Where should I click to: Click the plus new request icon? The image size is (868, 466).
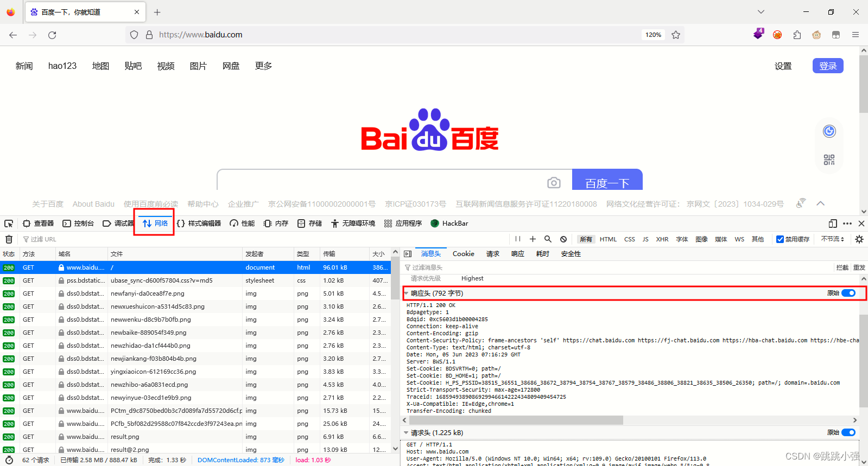point(533,239)
